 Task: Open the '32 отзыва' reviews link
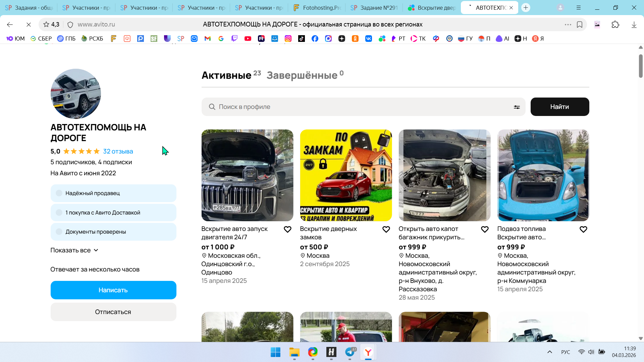[118, 151]
